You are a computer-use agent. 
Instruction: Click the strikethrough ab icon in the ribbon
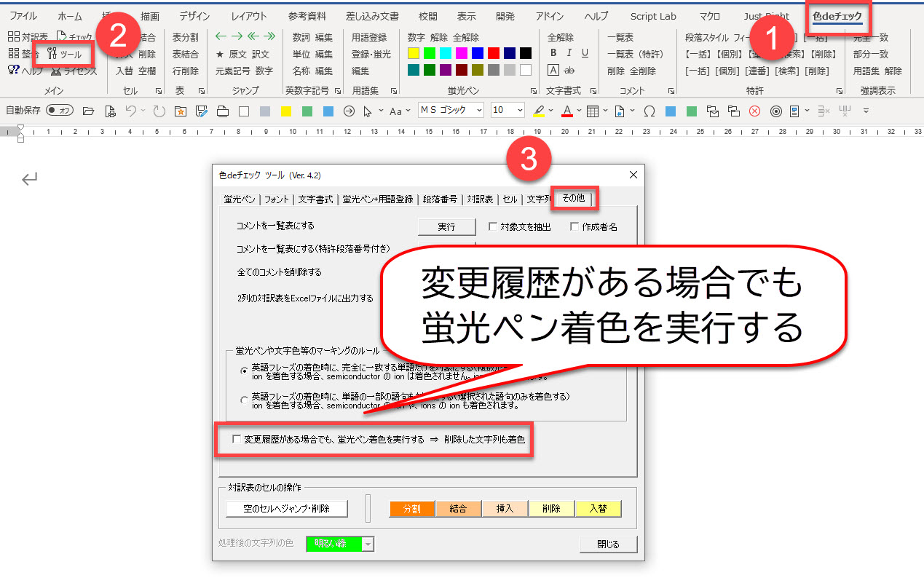click(x=569, y=71)
